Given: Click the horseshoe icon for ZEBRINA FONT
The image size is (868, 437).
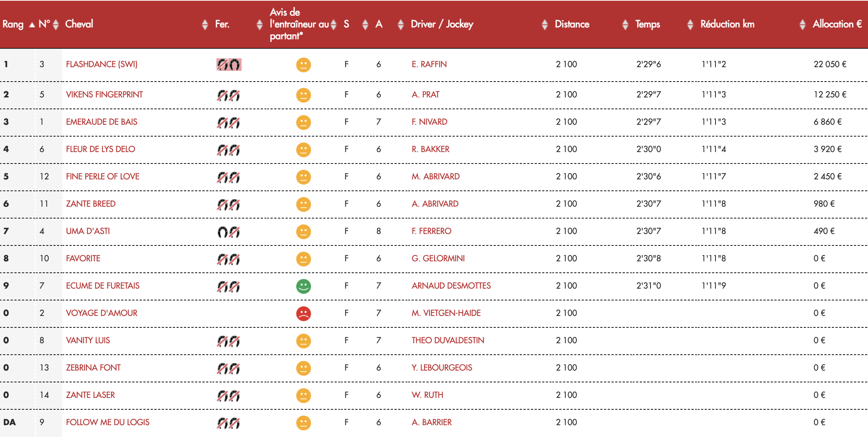Looking at the screenshot, I should pos(229,368).
